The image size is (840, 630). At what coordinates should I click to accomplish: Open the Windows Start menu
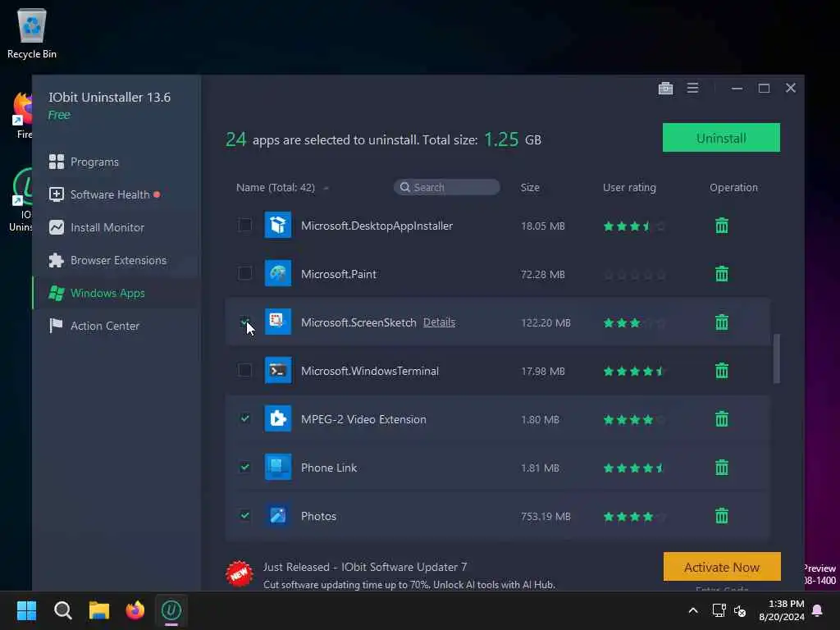click(x=26, y=610)
